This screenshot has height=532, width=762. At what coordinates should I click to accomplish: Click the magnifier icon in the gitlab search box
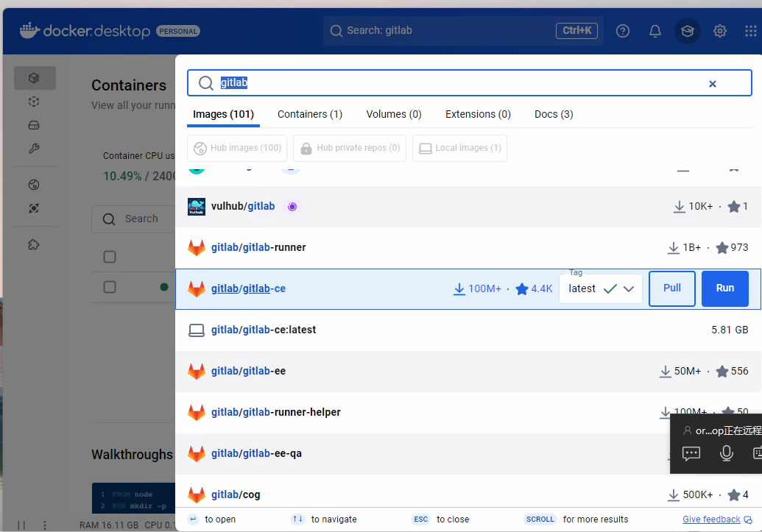(206, 83)
